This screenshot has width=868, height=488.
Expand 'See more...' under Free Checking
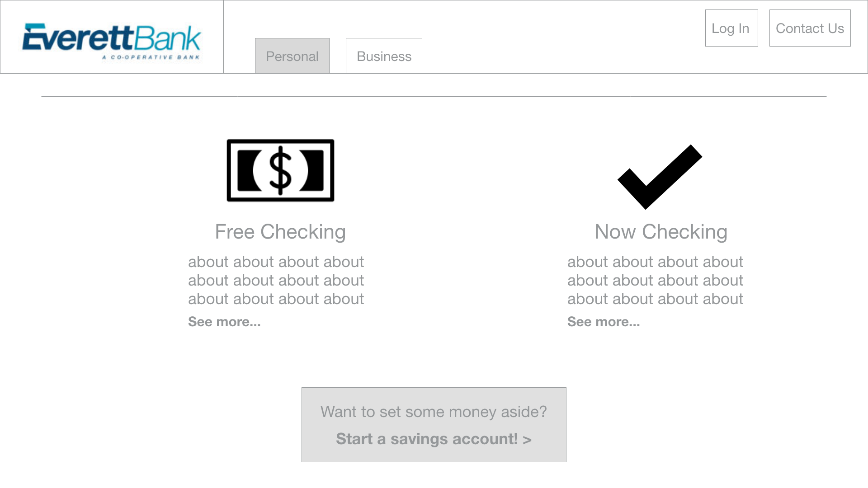coord(224,322)
